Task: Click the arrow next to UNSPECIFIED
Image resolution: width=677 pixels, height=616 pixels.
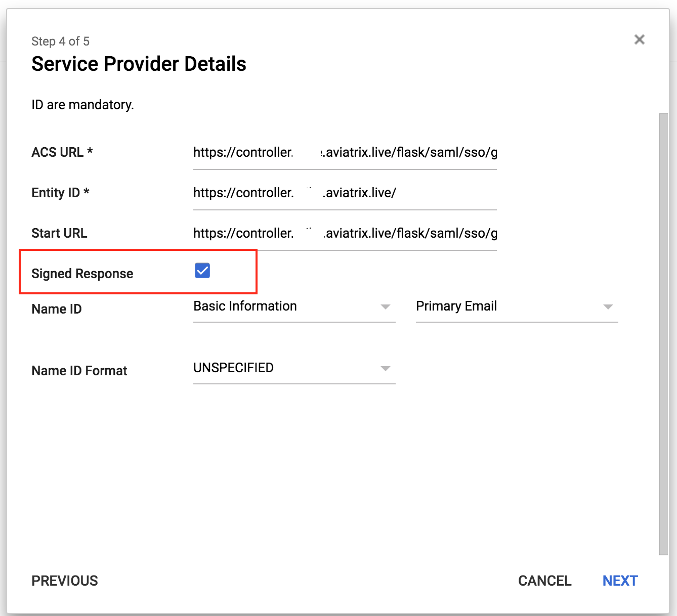Action: 386,369
